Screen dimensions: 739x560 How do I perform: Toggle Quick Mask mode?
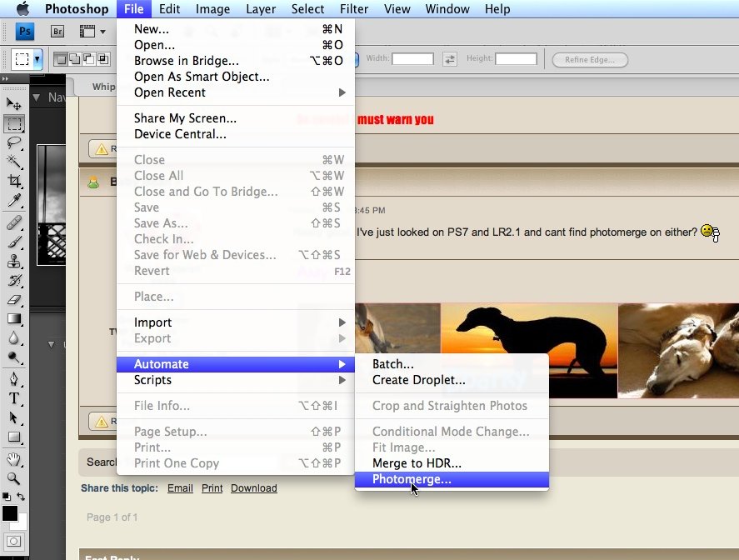click(13, 541)
